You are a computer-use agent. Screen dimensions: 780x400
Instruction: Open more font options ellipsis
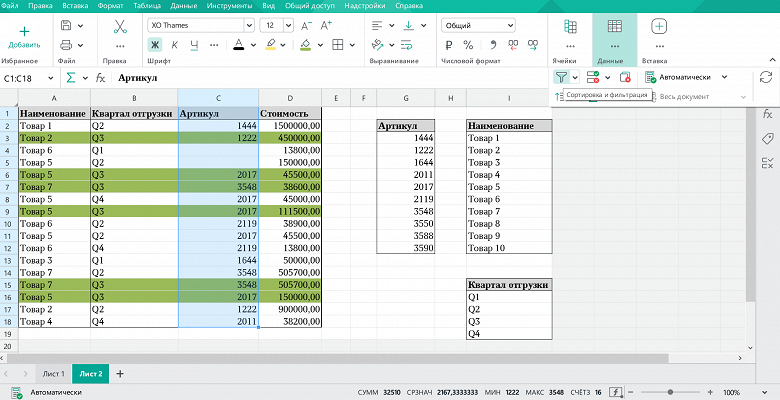click(214, 45)
